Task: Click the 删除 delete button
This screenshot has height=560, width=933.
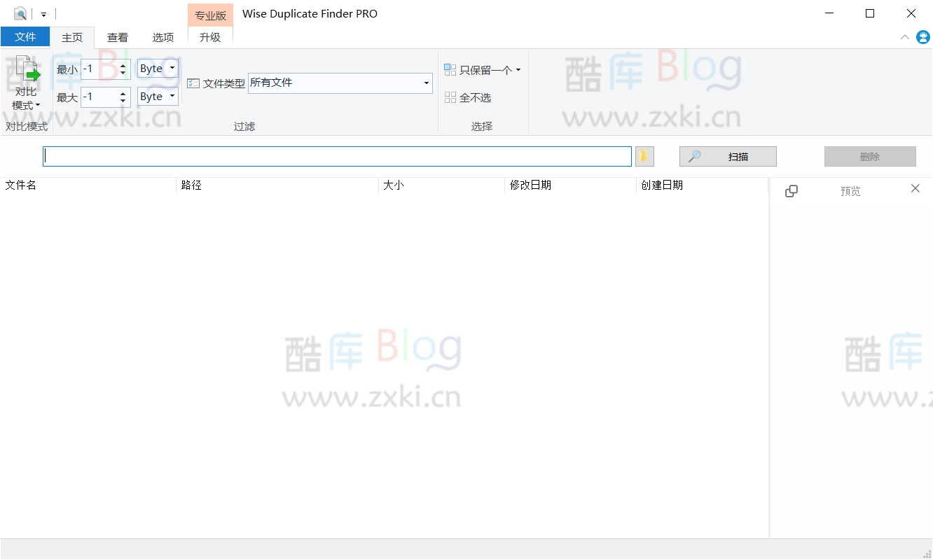Action: 870,155
